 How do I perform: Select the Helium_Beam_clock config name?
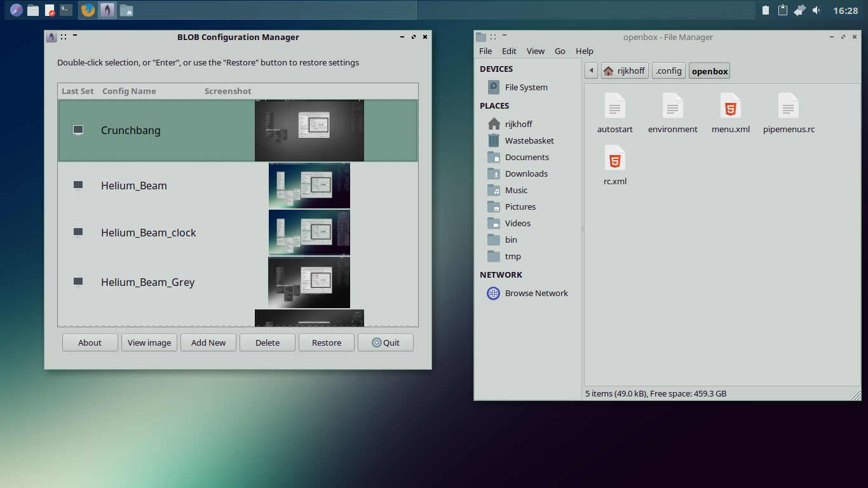point(149,233)
